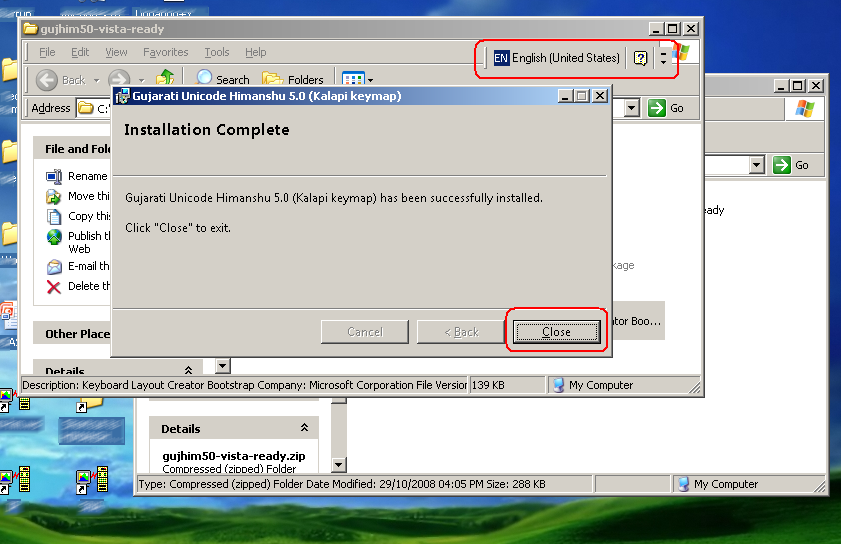The image size is (841, 544).
Task: Click the Go button in rear explorer window
Action: (791, 165)
